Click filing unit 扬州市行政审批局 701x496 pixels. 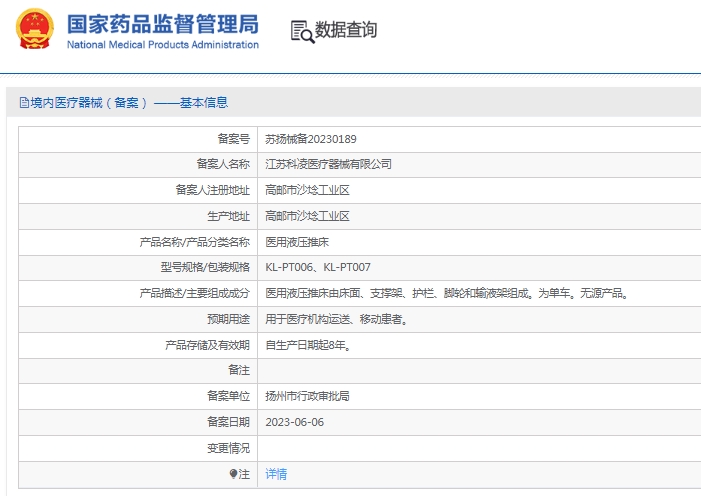pyautogui.click(x=307, y=396)
